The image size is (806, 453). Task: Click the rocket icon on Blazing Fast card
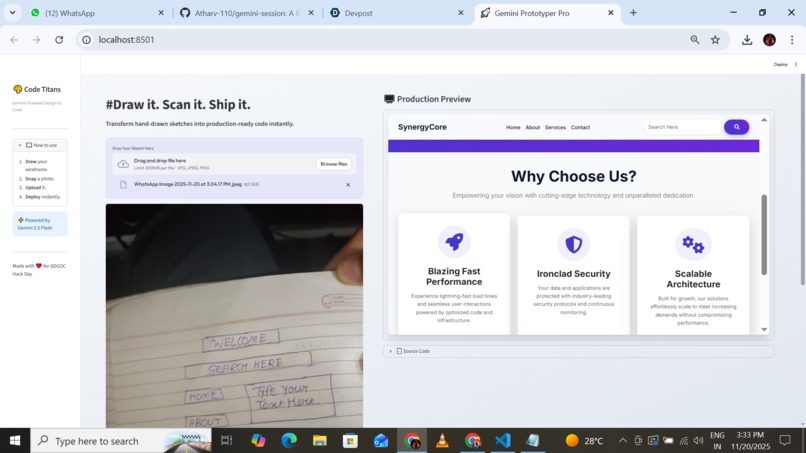(x=454, y=242)
